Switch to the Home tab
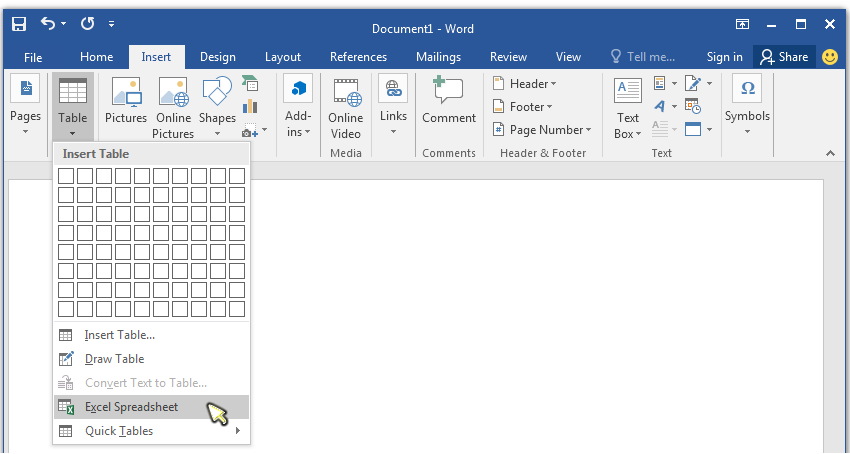This screenshot has width=850, height=454. point(96,57)
